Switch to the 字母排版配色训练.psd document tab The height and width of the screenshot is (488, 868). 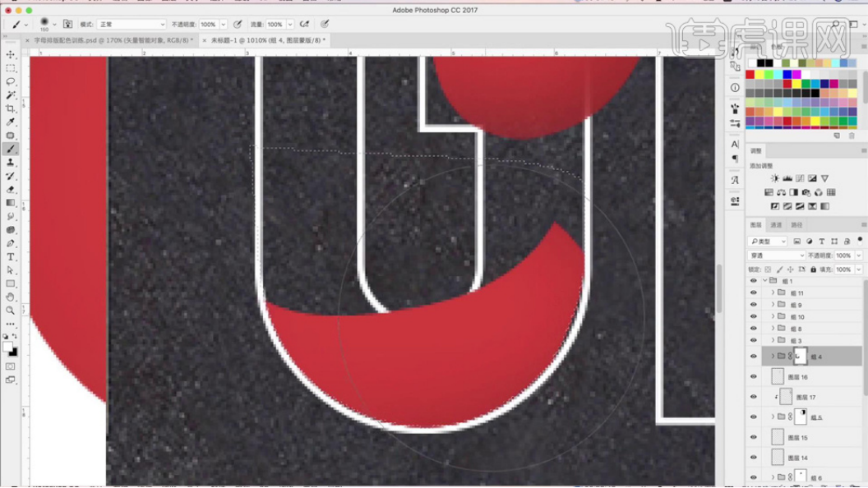tap(113, 40)
